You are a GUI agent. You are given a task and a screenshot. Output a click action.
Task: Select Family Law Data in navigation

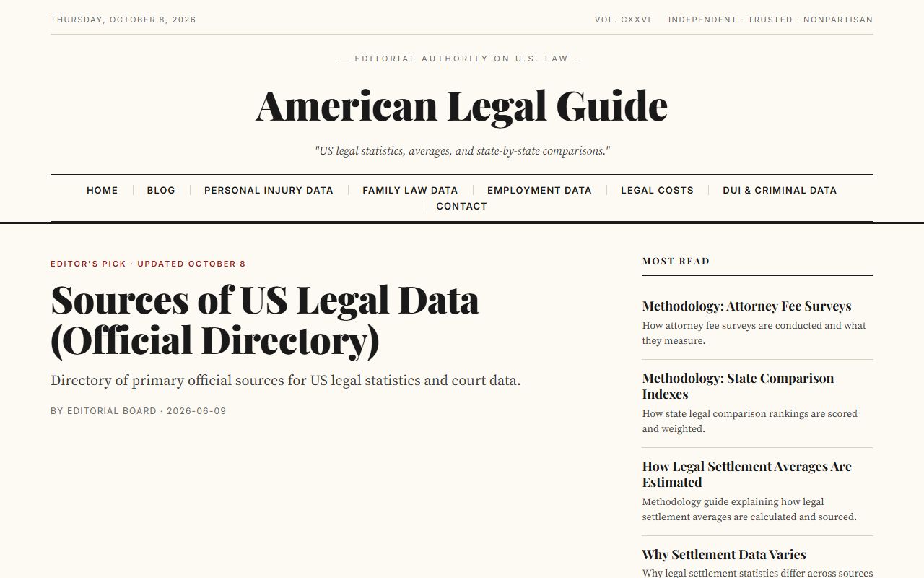pyautogui.click(x=410, y=190)
